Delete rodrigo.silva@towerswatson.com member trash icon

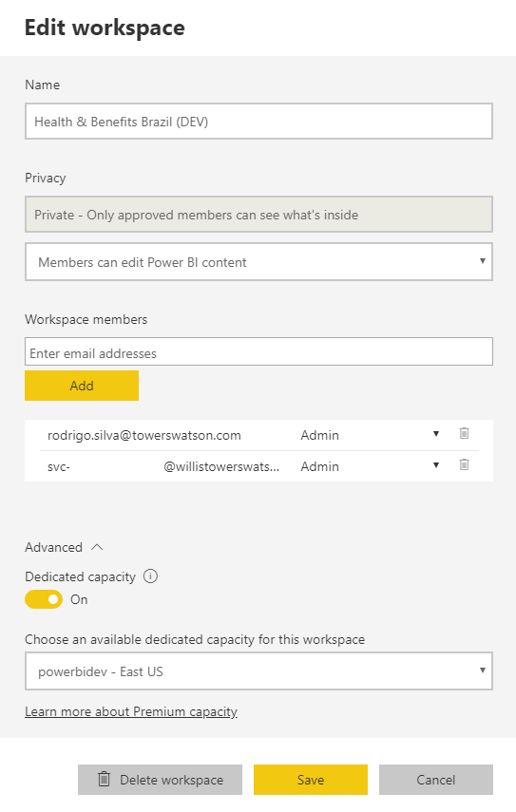tap(464, 433)
